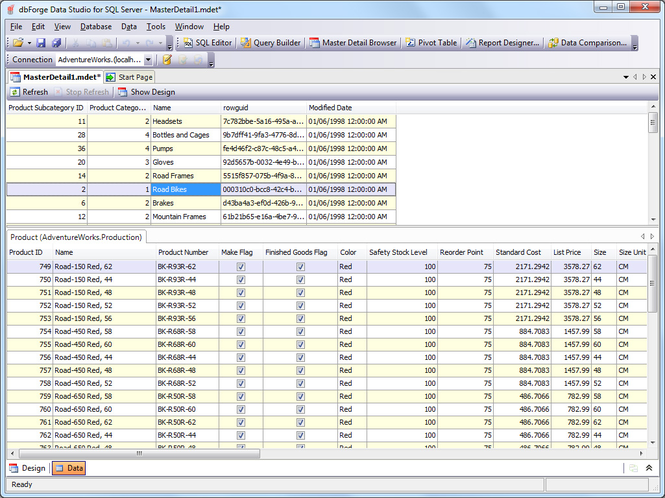Image resolution: width=665 pixels, height=498 pixels.
Task: Switch to Design view at bottom
Action: (28, 468)
